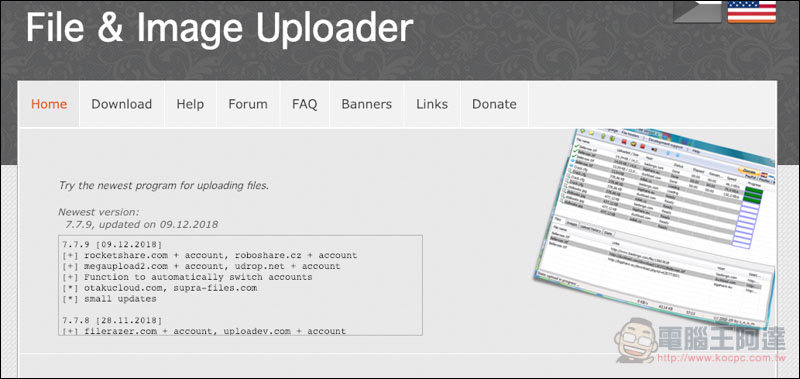Viewport: 800px width, 379px height.
Task: Click the "small updates" changelog line
Action: tap(109, 299)
